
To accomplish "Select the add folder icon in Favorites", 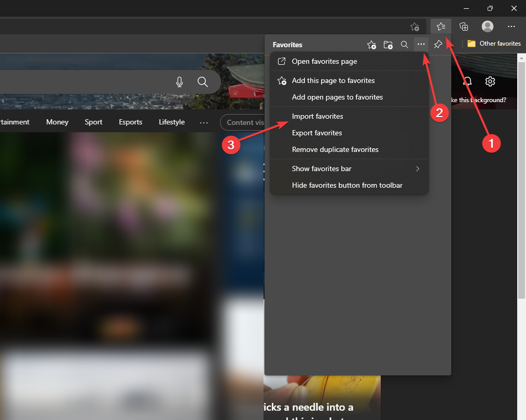I will (388, 45).
